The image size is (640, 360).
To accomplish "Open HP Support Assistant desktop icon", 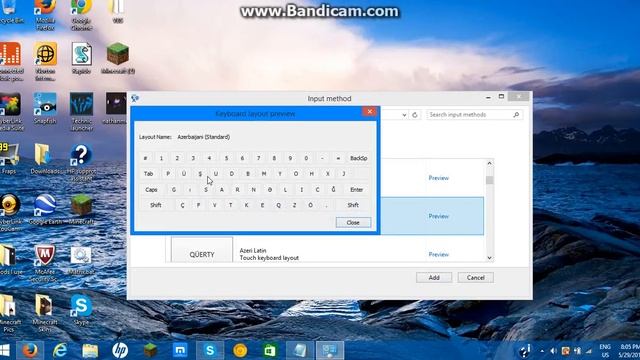I will pos(81,162).
